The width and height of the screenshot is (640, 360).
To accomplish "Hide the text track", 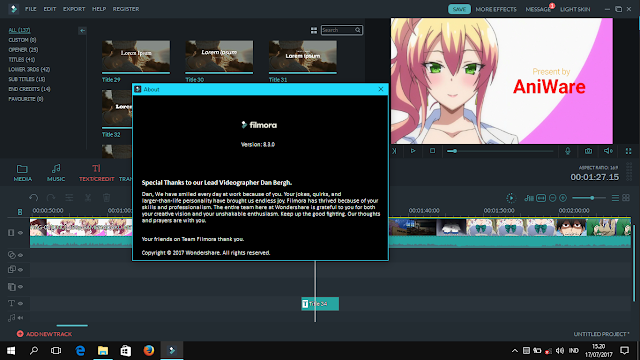I will 20,303.
